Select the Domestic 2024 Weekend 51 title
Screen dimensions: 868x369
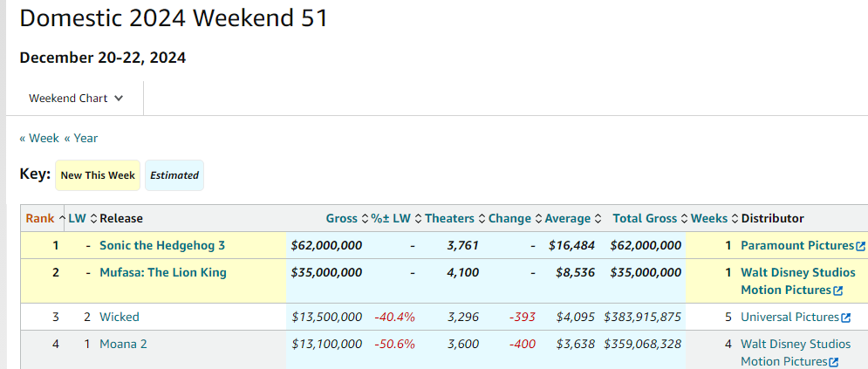pos(174,18)
